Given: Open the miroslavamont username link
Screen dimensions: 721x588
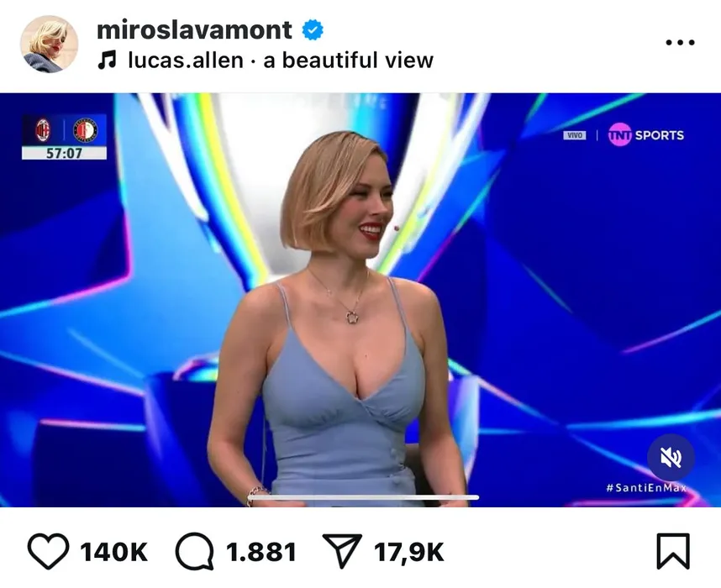Looking at the screenshot, I should click(x=194, y=30).
